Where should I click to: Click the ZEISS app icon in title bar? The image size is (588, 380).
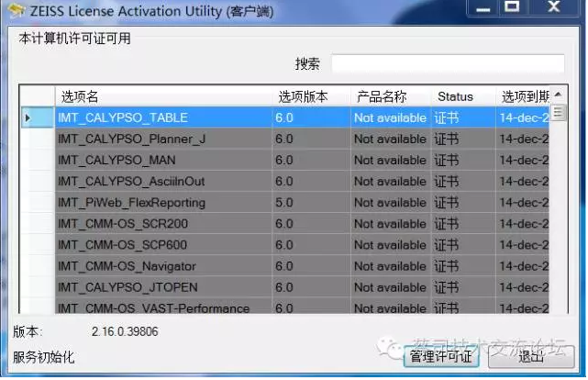tap(17, 11)
